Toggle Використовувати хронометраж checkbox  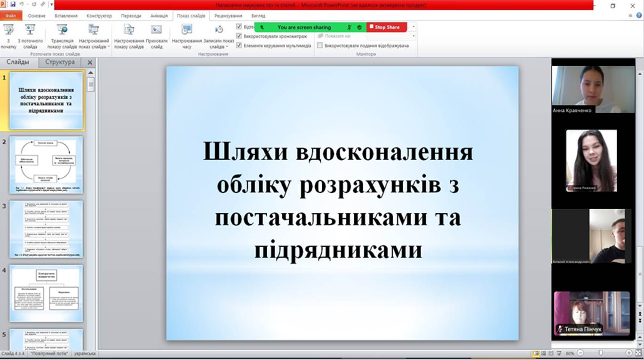pyautogui.click(x=239, y=36)
